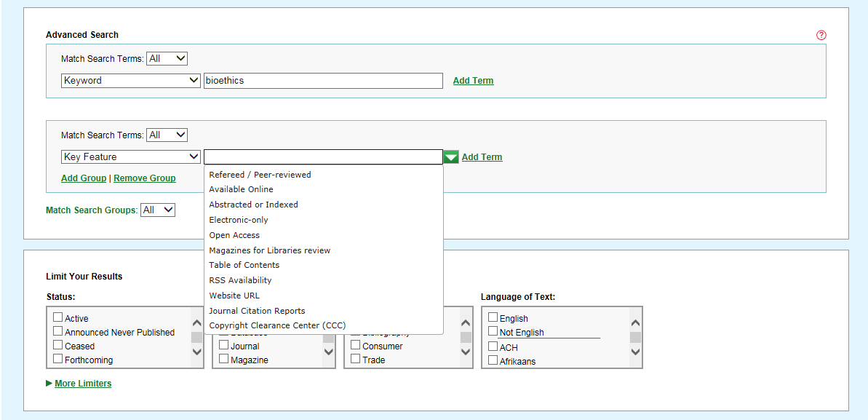This screenshot has height=420, width=868.
Task: Choose Open Access option in dropdown list
Action: coord(234,235)
